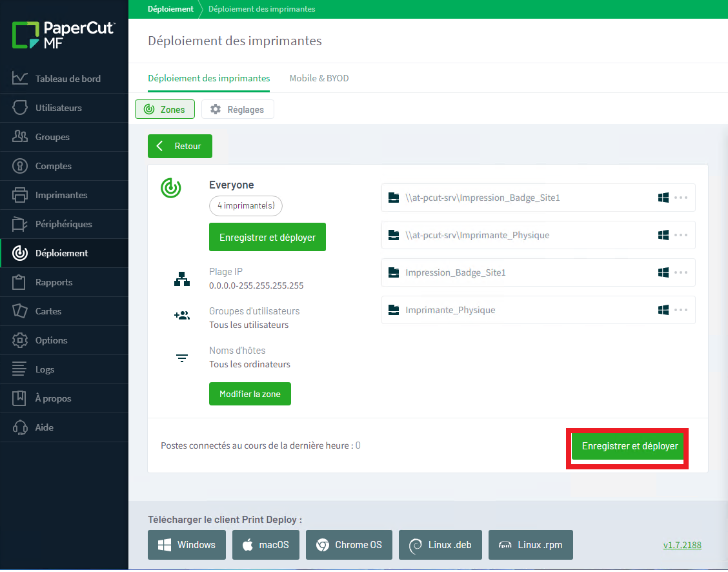Viewport: 728px width, 572px height.
Task: Click the Noms d'hôtes icon
Action: tap(182, 357)
